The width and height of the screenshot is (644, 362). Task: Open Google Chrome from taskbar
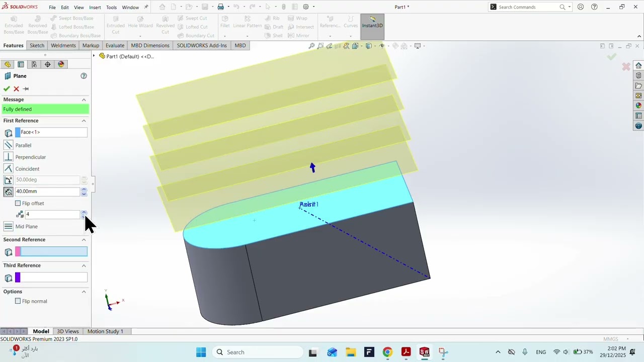click(x=387, y=352)
